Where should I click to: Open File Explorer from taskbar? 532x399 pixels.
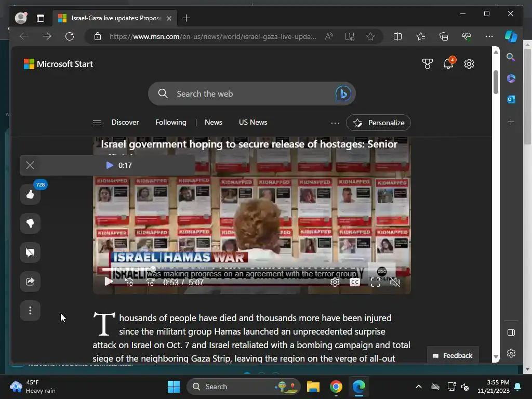313,387
